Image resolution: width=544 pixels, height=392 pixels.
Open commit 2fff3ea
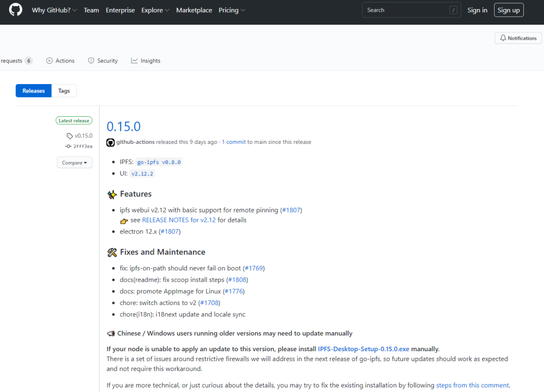pos(83,146)
